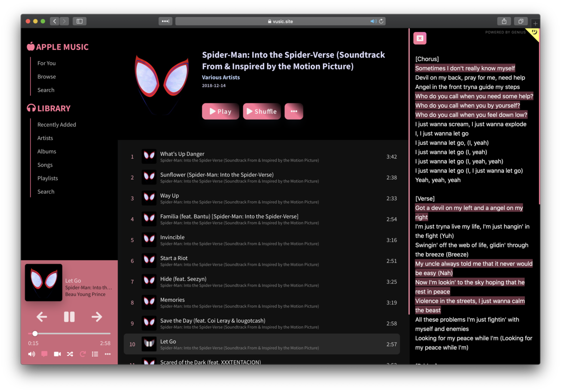The image size is (561, 392).
Task: Click lyric line 'Sometimes I don't really know myself'
Action: (465, 68)
